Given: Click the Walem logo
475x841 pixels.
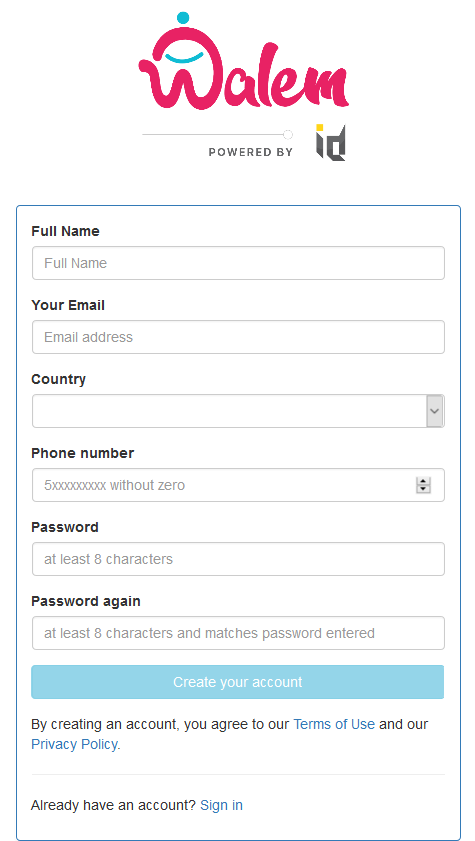Looking at the screenshot, I should (243, 61).
